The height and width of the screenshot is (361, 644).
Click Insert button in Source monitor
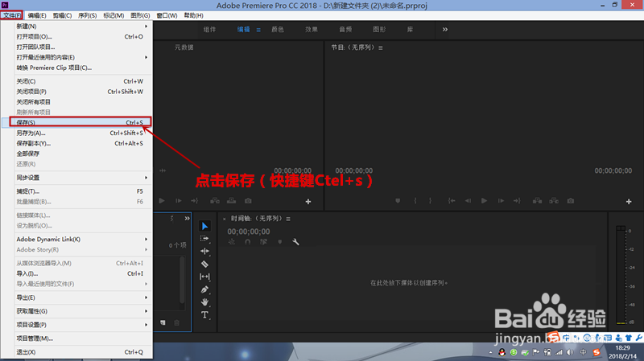pos(215,201)
